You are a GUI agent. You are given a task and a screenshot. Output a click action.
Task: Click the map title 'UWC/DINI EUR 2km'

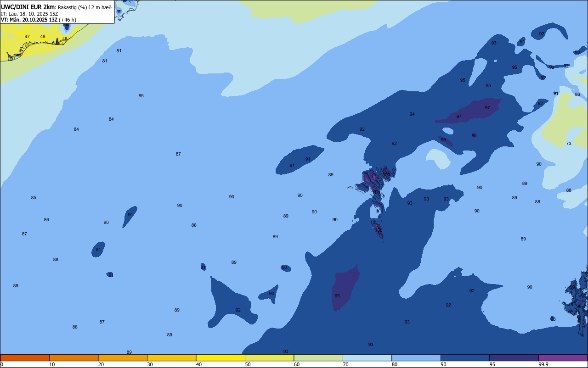(28, 7)
